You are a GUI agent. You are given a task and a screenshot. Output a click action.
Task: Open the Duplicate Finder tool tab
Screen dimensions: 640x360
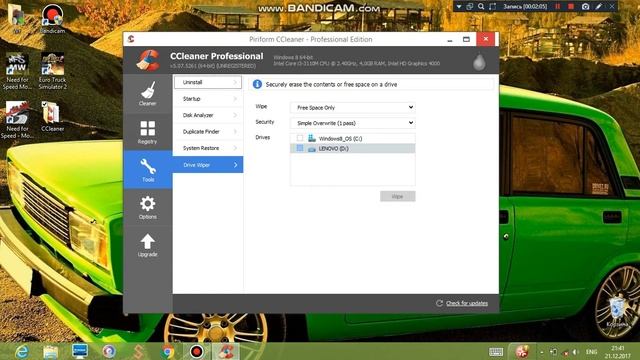pos(208,131)
